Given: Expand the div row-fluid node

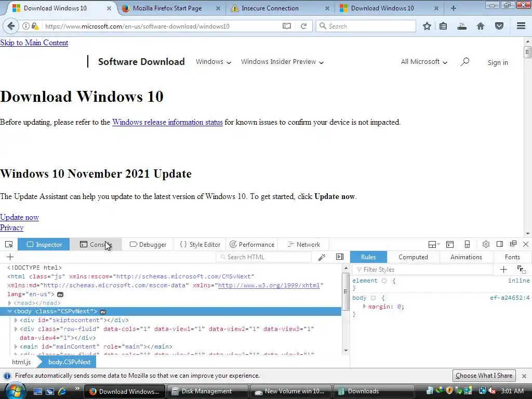Looking at the screenshot, I should tap(16, 329).
